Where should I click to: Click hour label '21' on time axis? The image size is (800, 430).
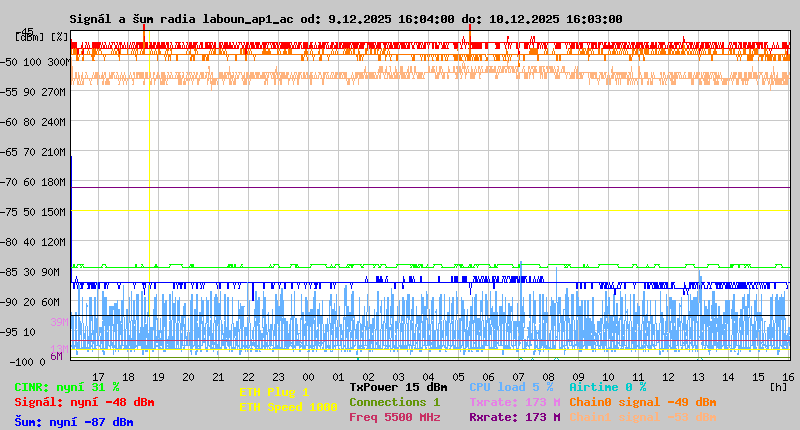pos(218,377)
